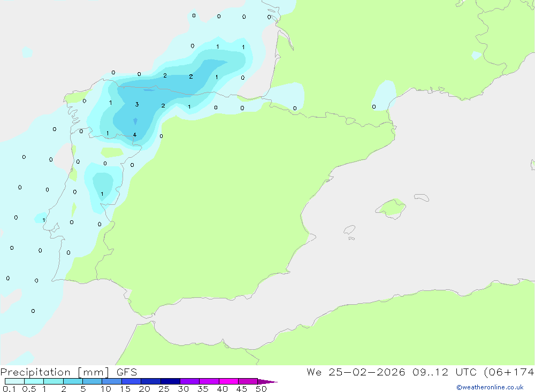Click the precipitation value '4' on the map
The width and height of the screenshot is (535, 392).
click(x=135, y=135)
